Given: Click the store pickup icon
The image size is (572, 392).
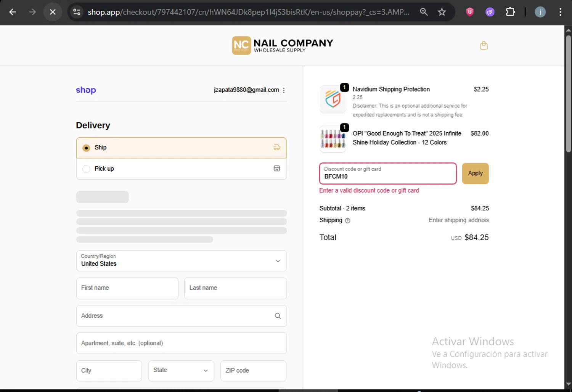Looking at the screenshot, I should pos(277,169).
